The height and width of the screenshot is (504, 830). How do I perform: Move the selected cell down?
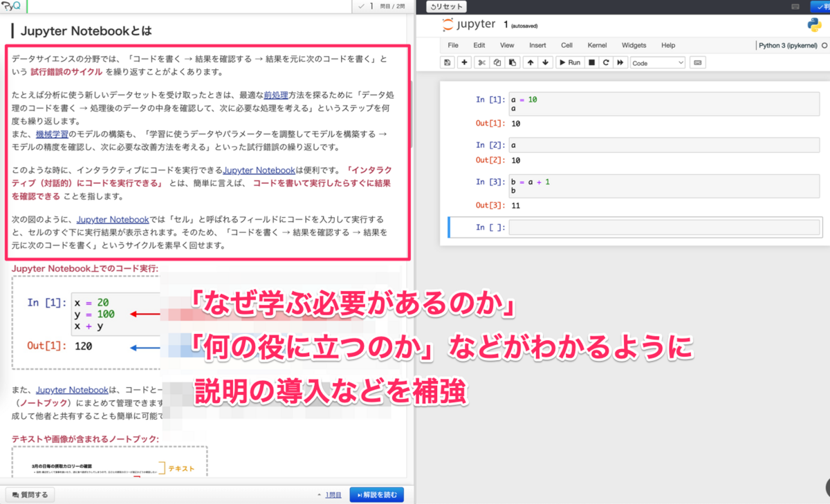546,62
